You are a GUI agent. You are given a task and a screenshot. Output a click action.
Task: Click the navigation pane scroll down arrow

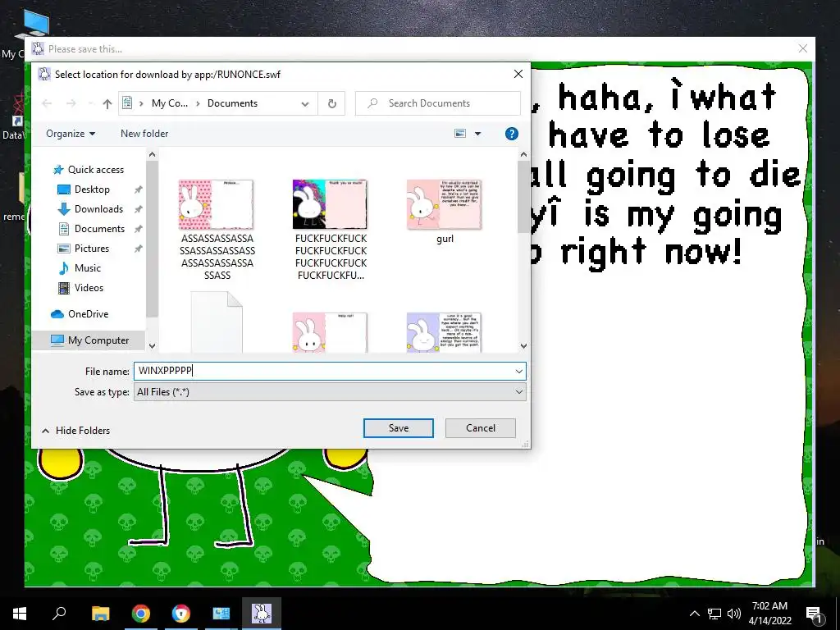tap(152, 346)
